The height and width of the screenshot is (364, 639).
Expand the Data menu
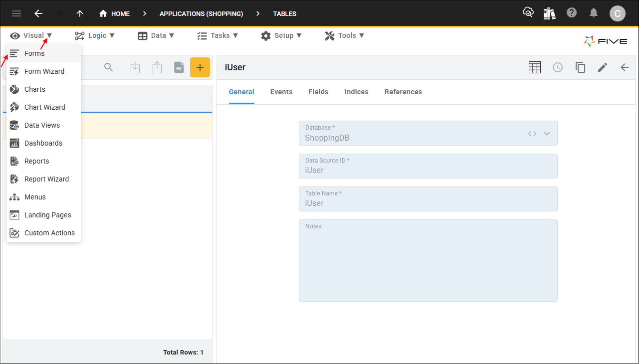coord(156,35)
